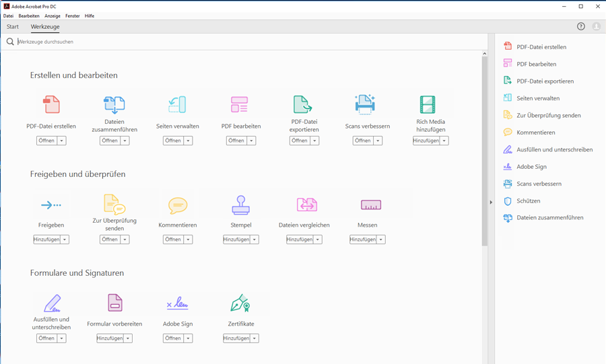The height and width of the screenshot is (364, 606).
Task: Open dropdown arrow for Seiten verwalten
Action: click(x=189, y=141)
